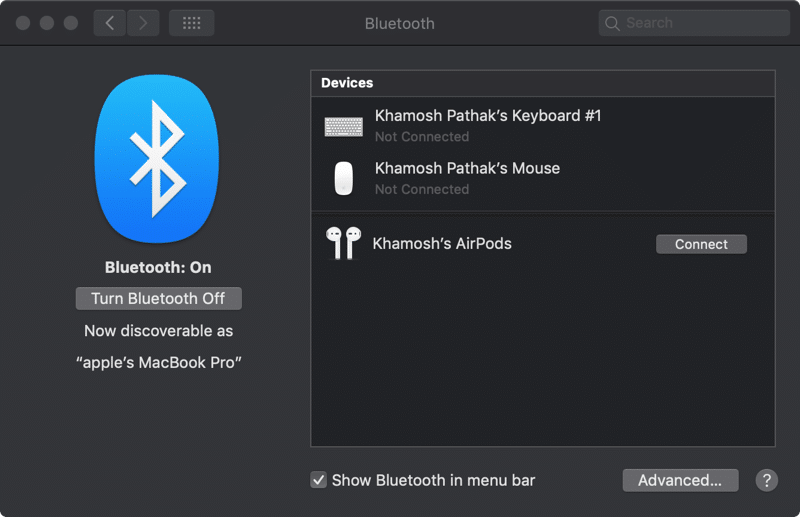
Task: Go back using the left chevron
Action: (109, 23)
